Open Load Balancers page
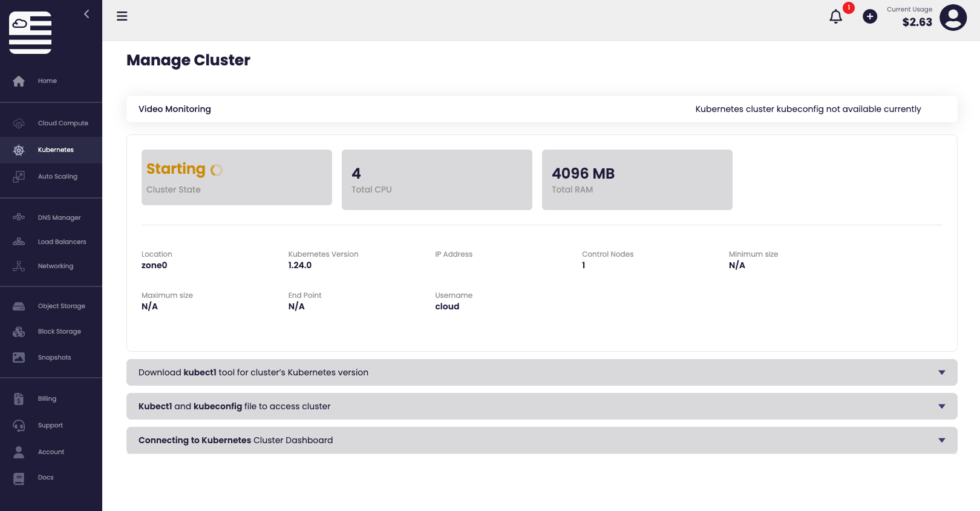Viewport: 980px width, 511px height. [62, 242]
